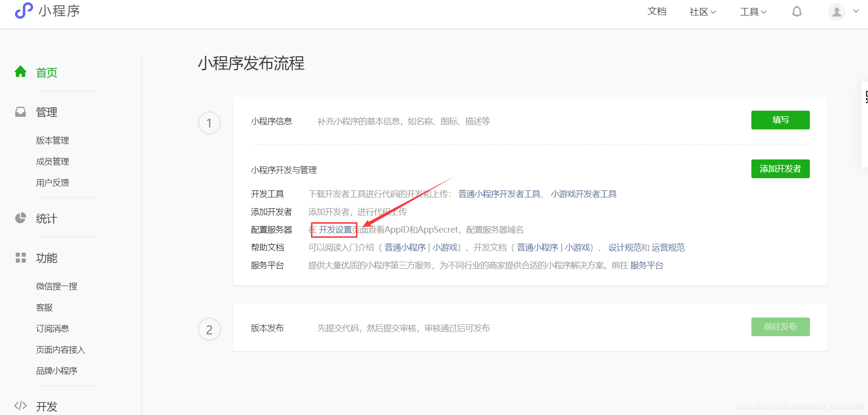Select 开发 sidebar section
868x415 pixels.
tap(47, 407)
